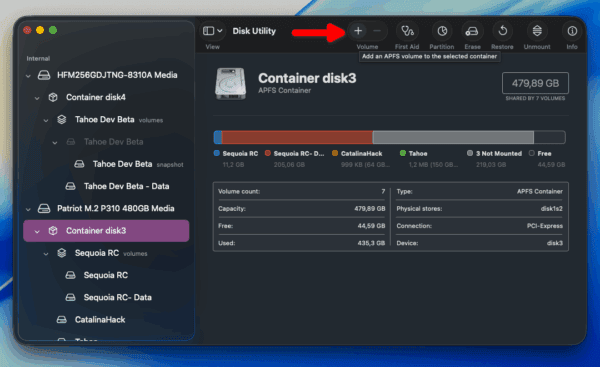Select the Erase disk icon
The width and height of the screenshot is (600, 367).
pos(472,31)
